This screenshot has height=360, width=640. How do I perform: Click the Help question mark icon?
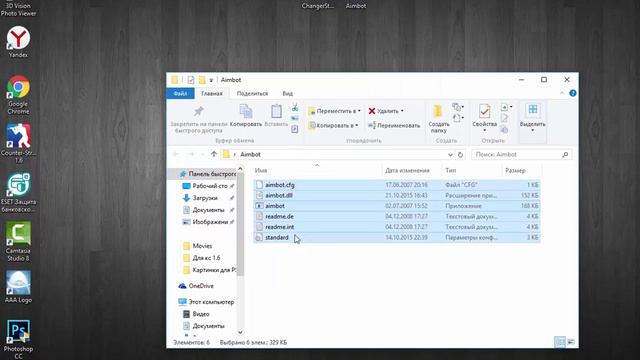pos(573,93)
